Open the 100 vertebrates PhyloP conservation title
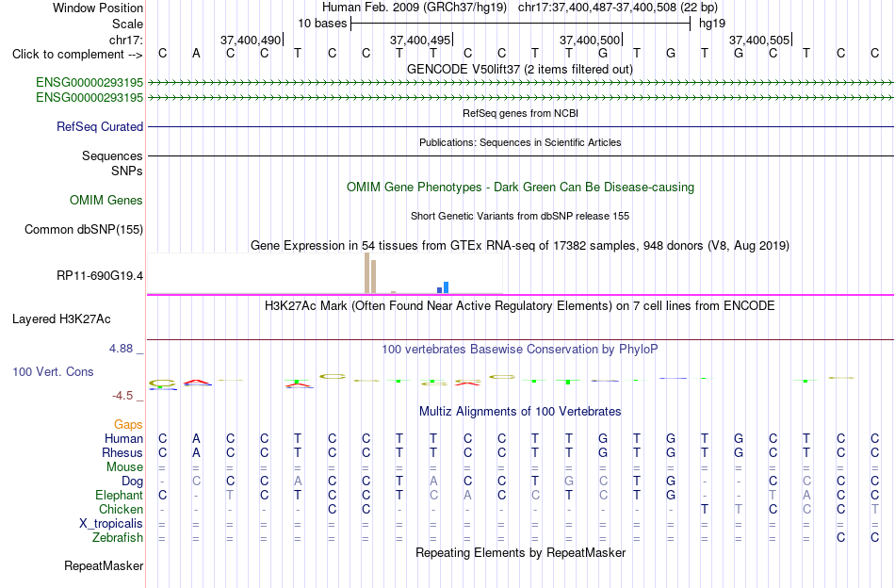This screenshot has width=895, height=588. [x=519, y=350]
